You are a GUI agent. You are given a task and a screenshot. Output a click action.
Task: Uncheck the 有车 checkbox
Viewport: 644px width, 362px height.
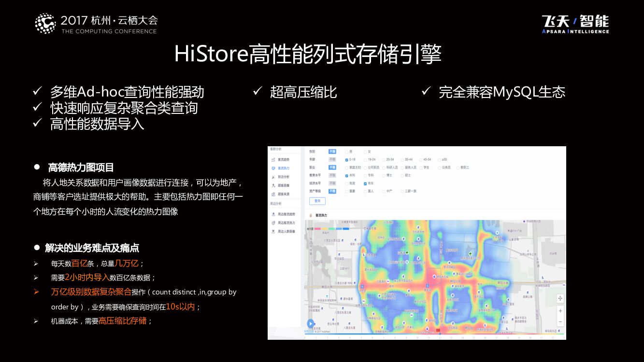pyautogui.click(x=365, y=183)
